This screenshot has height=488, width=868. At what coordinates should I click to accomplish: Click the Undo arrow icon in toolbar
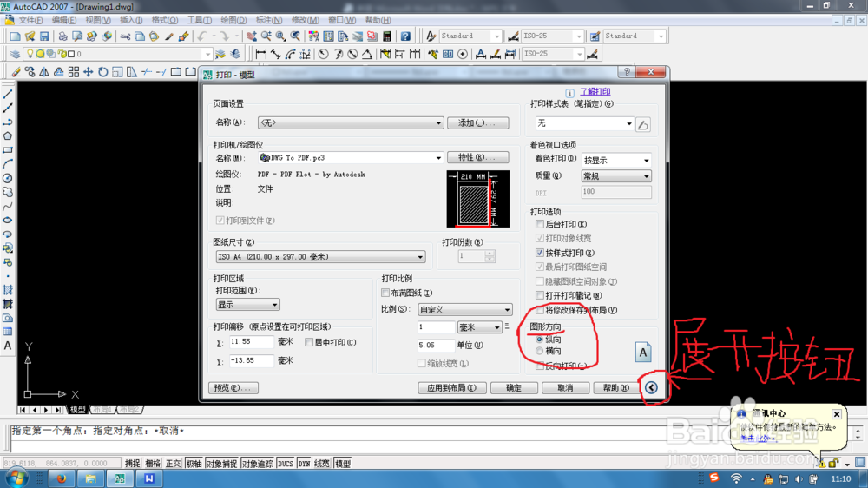click(x=202, y=36)
